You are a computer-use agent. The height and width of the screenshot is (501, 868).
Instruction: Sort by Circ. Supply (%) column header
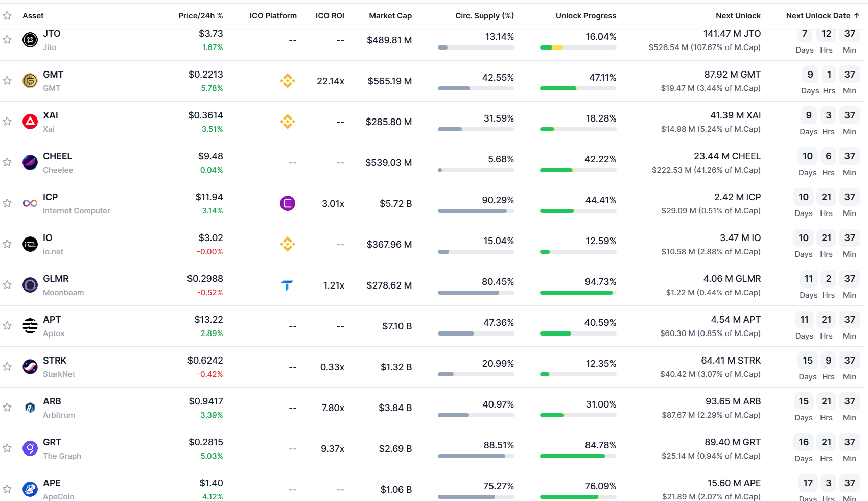pyautogui.click(x=485, y=16)
